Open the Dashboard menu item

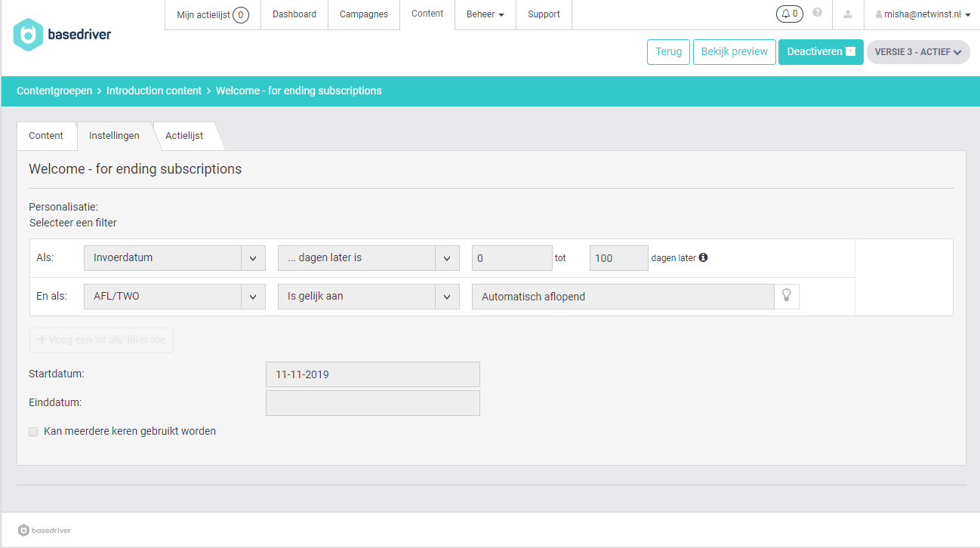(x=294, y=14)
